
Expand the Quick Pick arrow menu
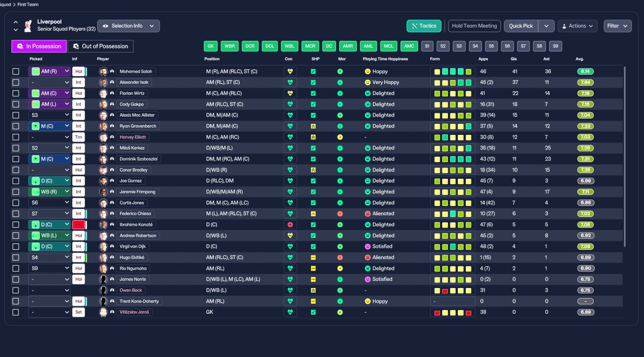pyautogui.click(x=546, y=26)
